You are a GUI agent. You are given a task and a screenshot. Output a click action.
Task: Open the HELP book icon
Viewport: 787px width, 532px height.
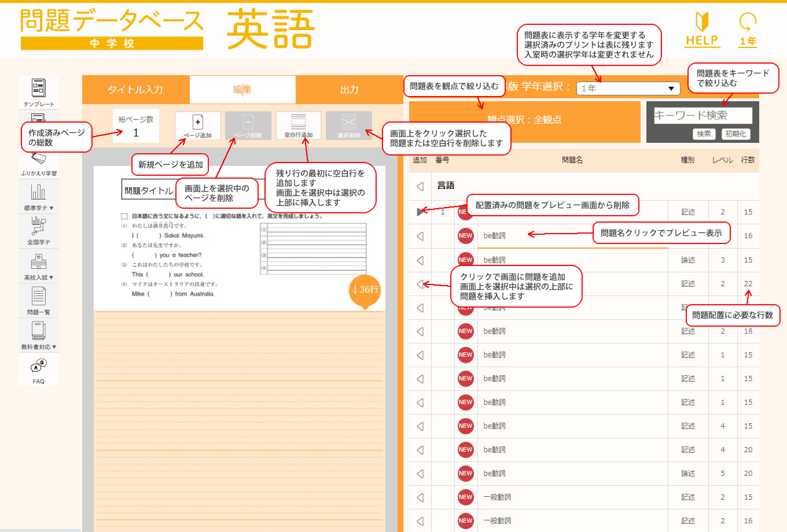click(x=702, y=29)
